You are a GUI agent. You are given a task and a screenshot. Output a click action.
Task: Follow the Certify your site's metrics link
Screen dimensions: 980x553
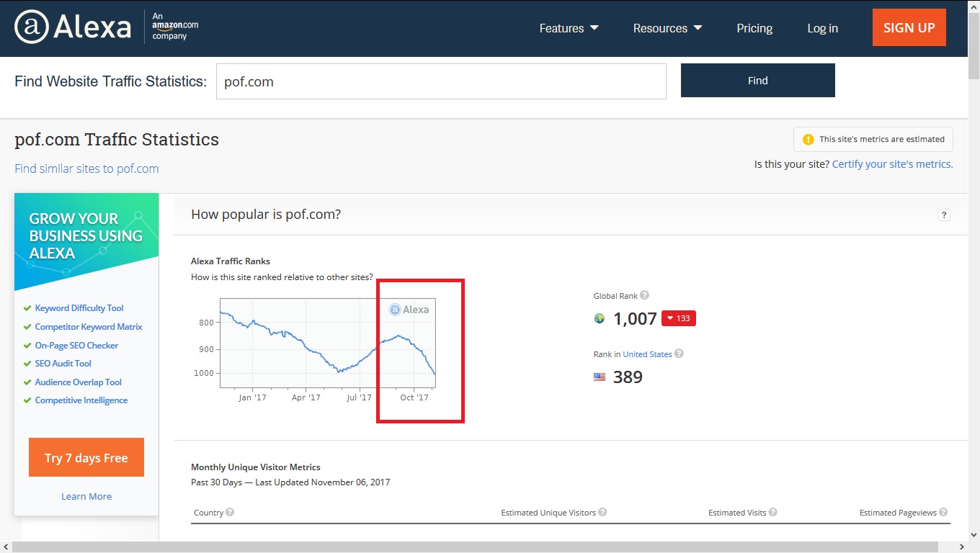pos(892,164)
